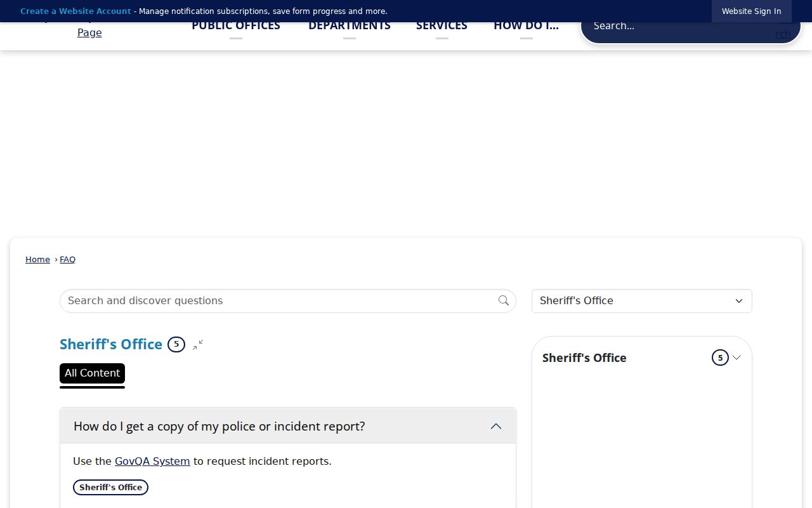Screen dimensions: 812x508
Task: Click the magnifier icon in questions search
Action: (504, 300)
